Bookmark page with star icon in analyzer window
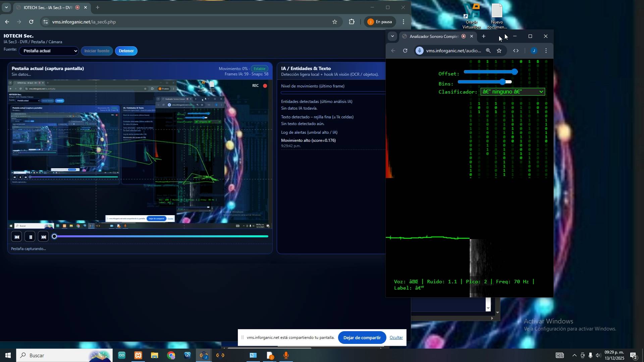 coord(499,51)
